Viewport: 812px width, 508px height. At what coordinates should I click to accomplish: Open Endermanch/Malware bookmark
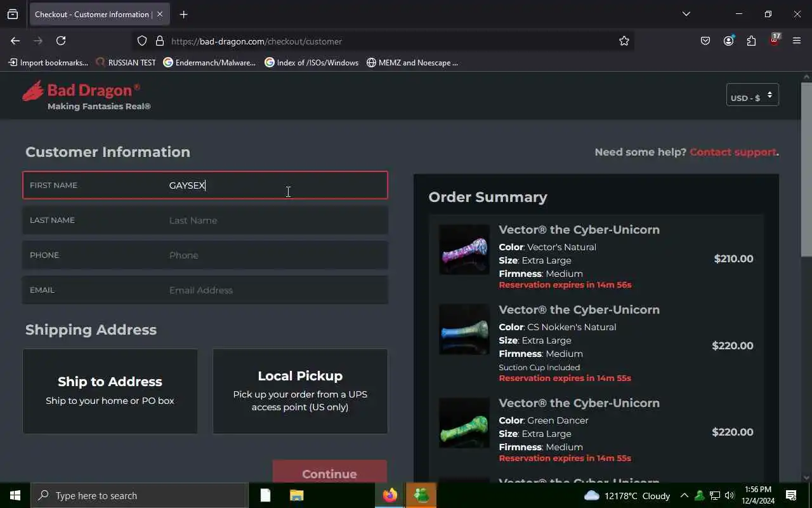(209, 62)
